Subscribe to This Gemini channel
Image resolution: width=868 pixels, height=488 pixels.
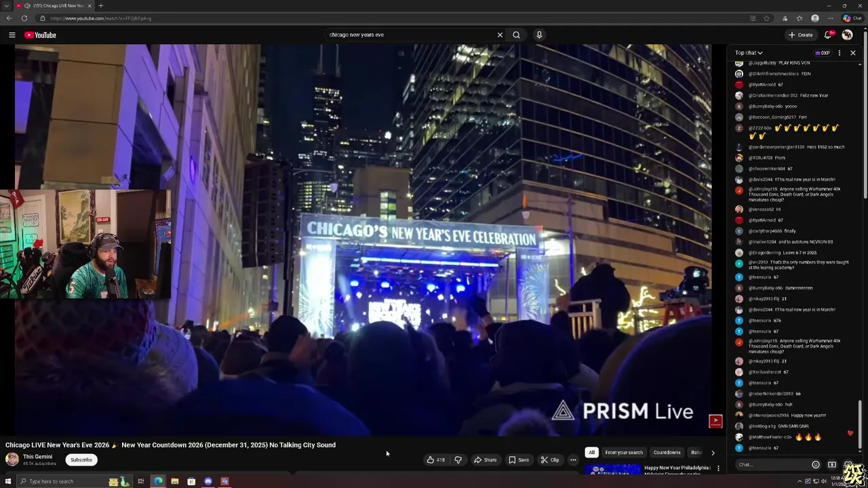pyautogui.click(x=81, y=460)
